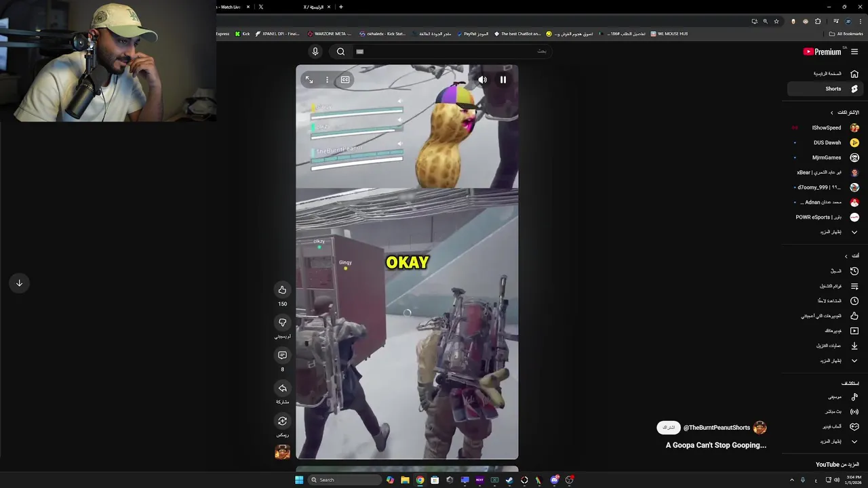Image resolution: width=868 pixels, height=488 pixels.
Task: Open the xBear channel
Action: (825, 172)
